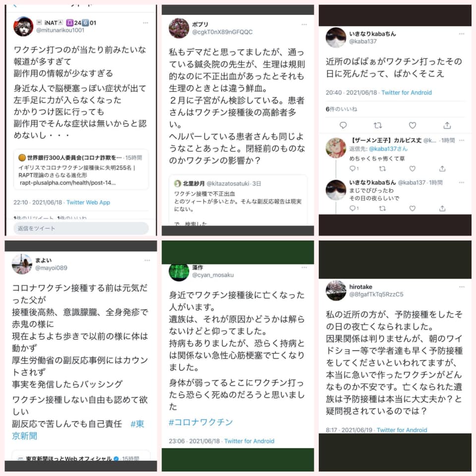Image resolution: width=476 pixels, height=476 pixels.
Task: Open reply bubble on カルピス丈's tweet
Action: [353, 169]
